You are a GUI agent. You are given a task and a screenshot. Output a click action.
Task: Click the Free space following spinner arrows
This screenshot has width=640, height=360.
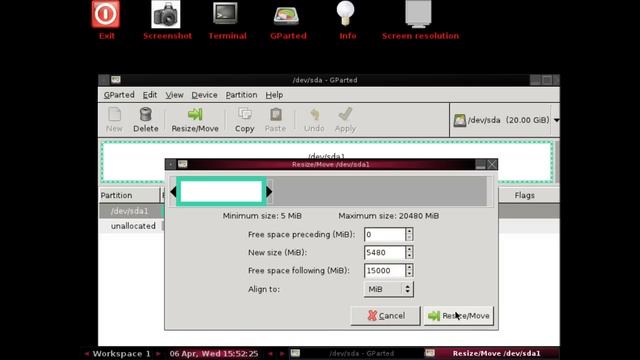[409, 270]
